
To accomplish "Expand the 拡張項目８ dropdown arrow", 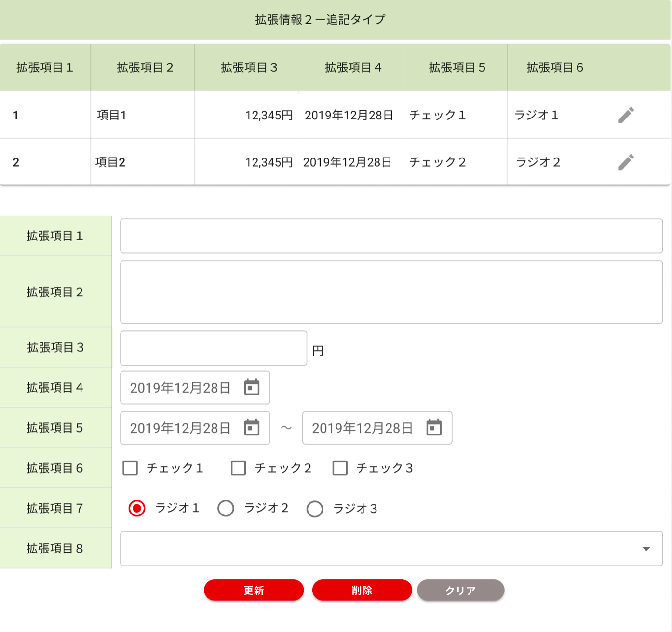I will click(x=646, y=549).
